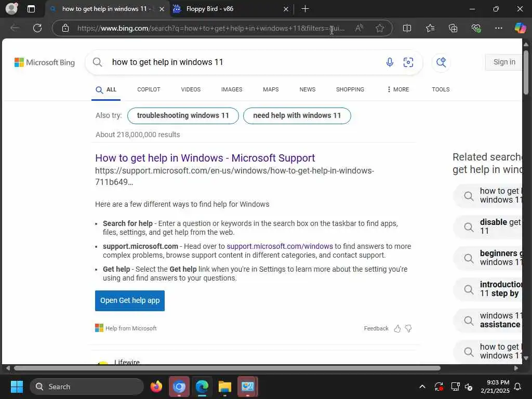532x399 pixels.
Task: Close the 'how to get help' tab
Action: (162, 9)
